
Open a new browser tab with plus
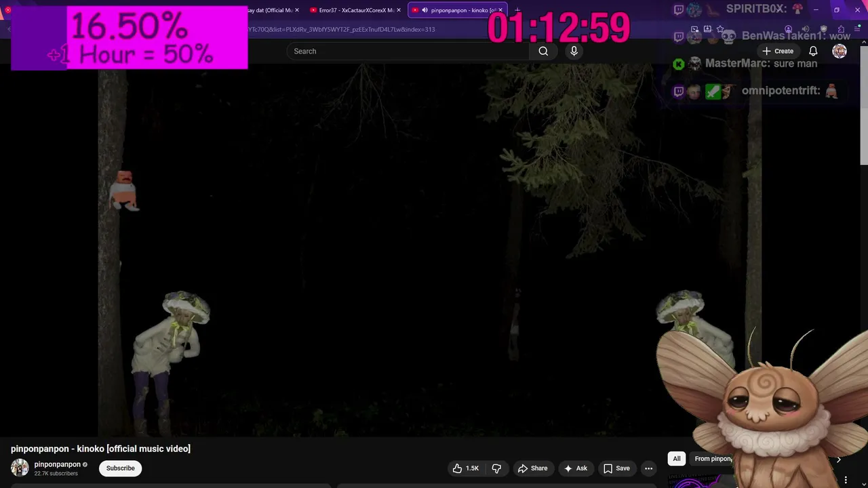[x=517, y=10]
